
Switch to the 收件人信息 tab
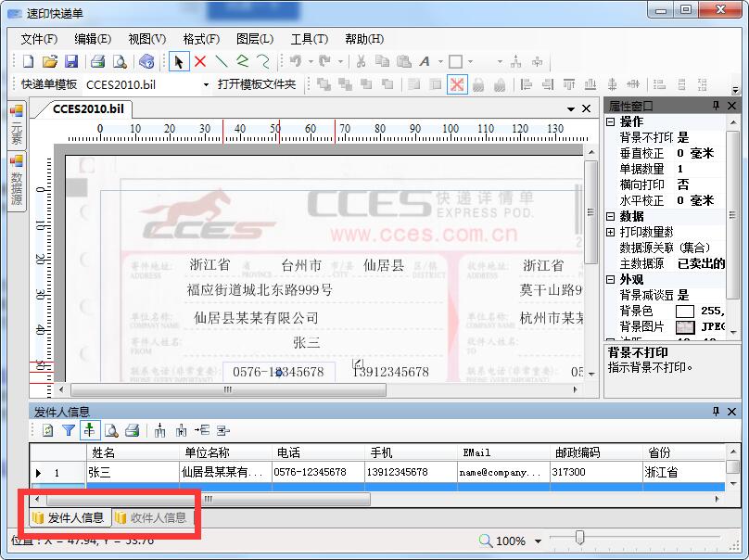coord(151,517)
